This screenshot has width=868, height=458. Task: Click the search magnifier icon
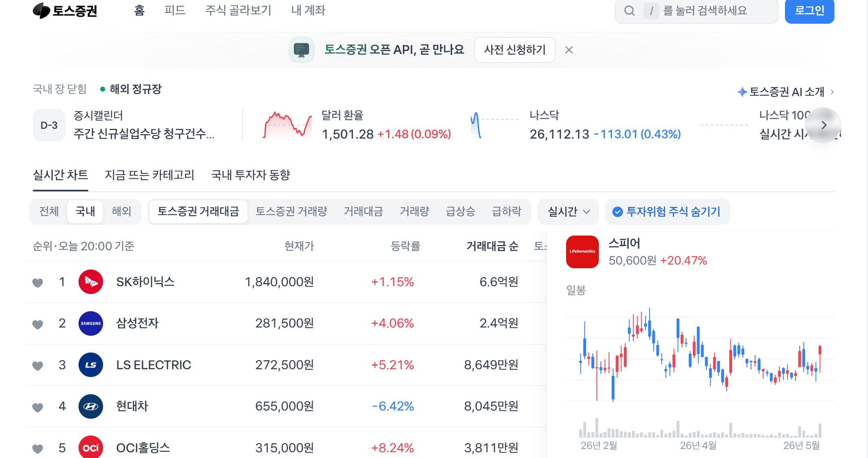pos(630,11)
